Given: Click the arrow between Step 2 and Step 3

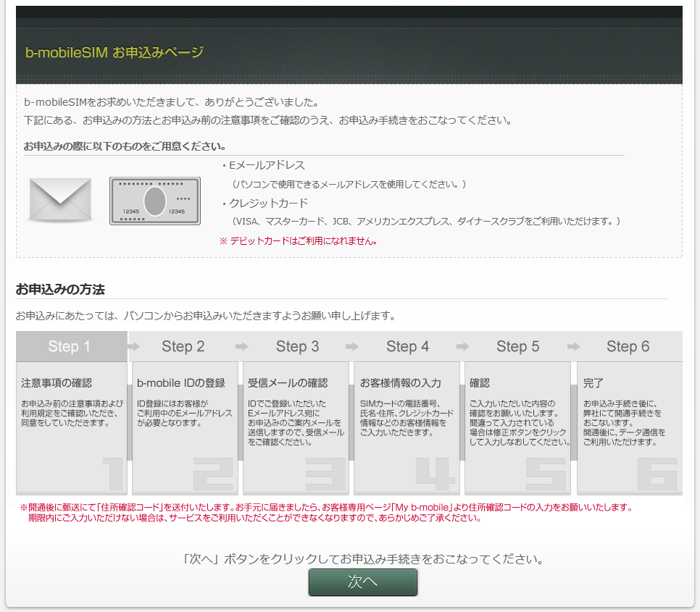Looking at the screenshot, I should point(241,346).
